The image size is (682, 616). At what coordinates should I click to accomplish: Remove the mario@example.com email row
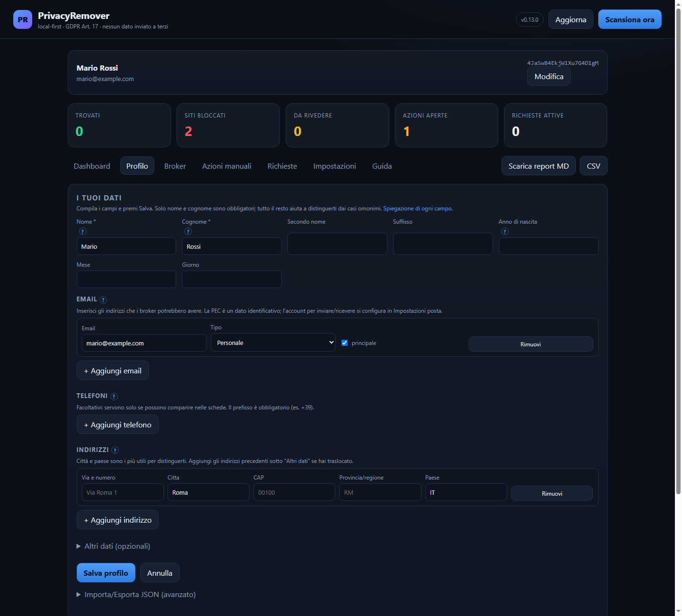[x=530, y=344]
